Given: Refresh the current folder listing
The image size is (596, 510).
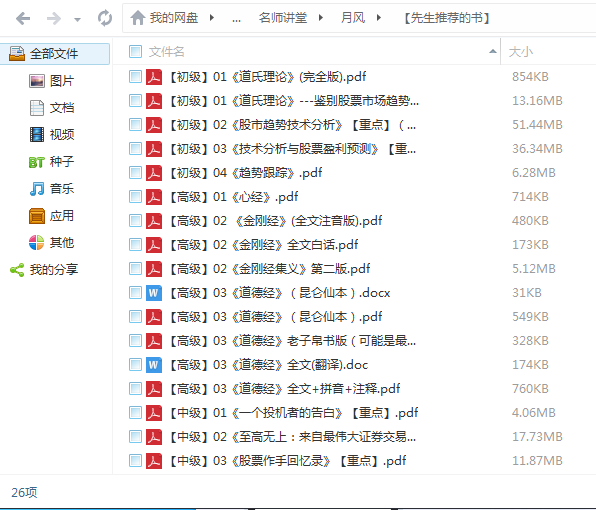Looking at the screenshot, I should pyautogui.click(x=105, y=18).
